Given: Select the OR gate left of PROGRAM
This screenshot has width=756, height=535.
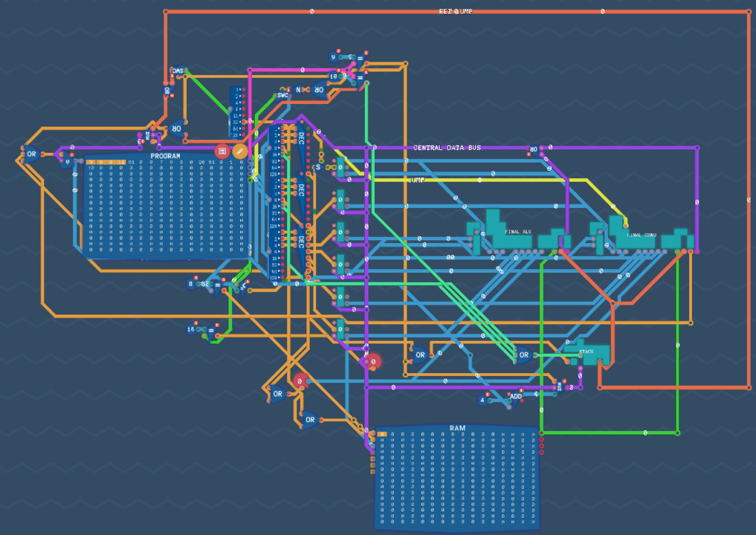Looking at the screenshot, I should 31,155.
